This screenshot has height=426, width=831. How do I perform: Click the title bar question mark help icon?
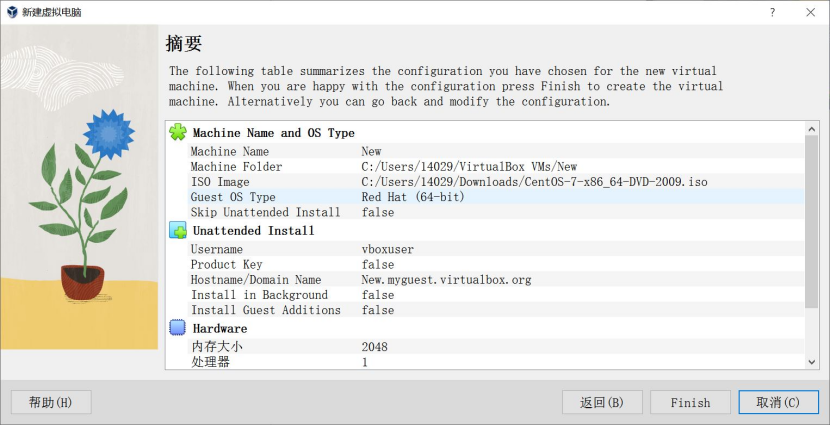click(772, 12)
